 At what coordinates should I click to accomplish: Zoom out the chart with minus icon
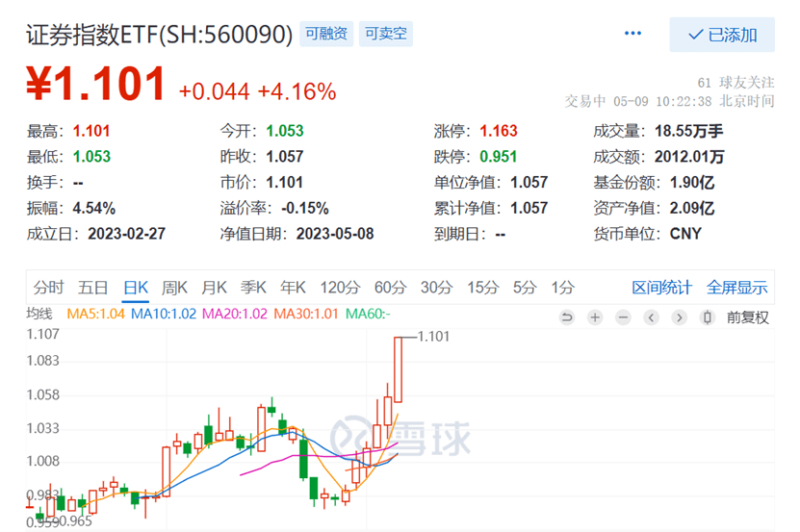[624, 317]
